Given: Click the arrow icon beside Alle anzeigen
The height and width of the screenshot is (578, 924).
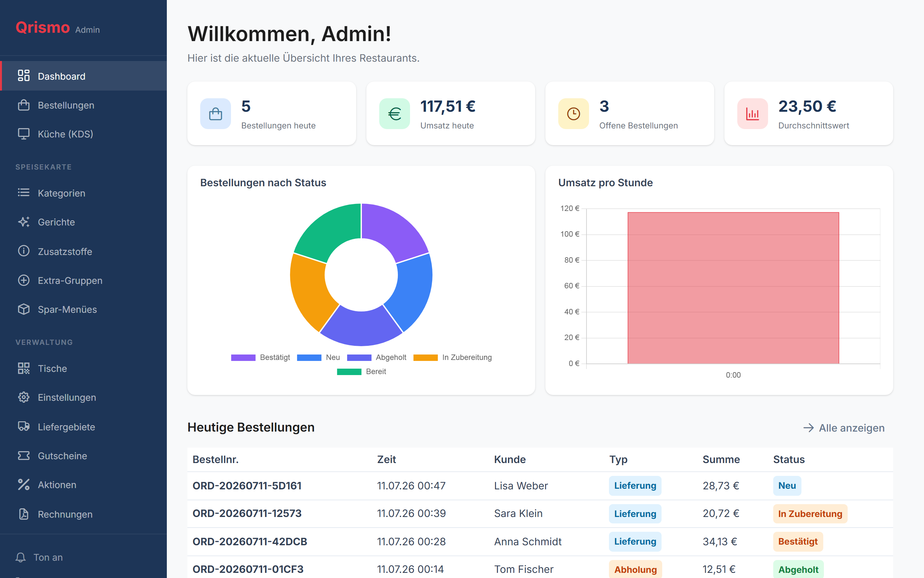Looking at the screenshot, I should [808, 428].
